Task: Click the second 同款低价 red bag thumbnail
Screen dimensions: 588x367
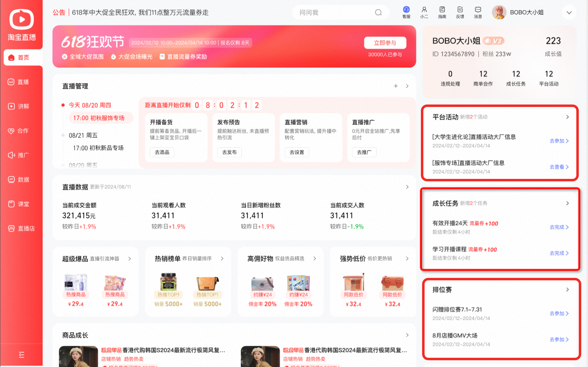Action: (392, 283)
